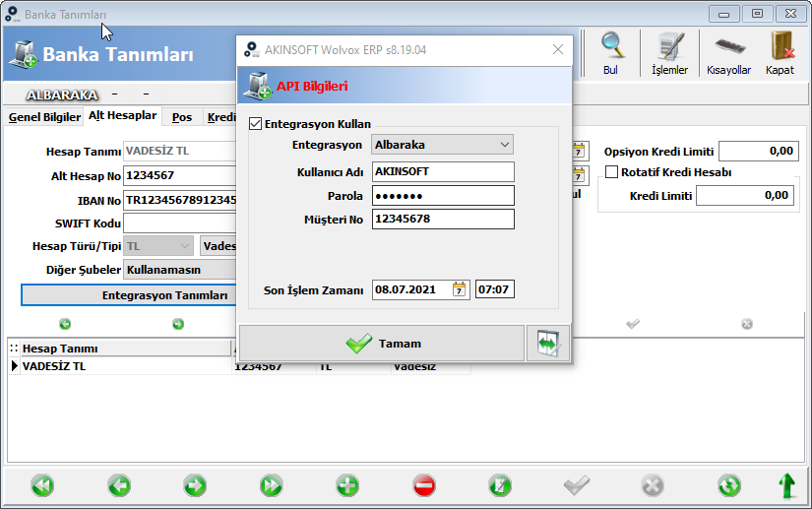The width and height of the screenshot is (812, 509).
Task: Open the Entegrasyon Albaraka dropdown
Action: pos(442,145)
